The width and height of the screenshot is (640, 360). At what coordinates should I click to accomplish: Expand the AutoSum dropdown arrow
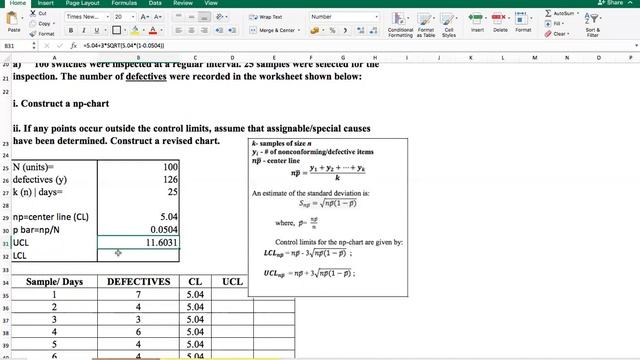pos(578,13)
